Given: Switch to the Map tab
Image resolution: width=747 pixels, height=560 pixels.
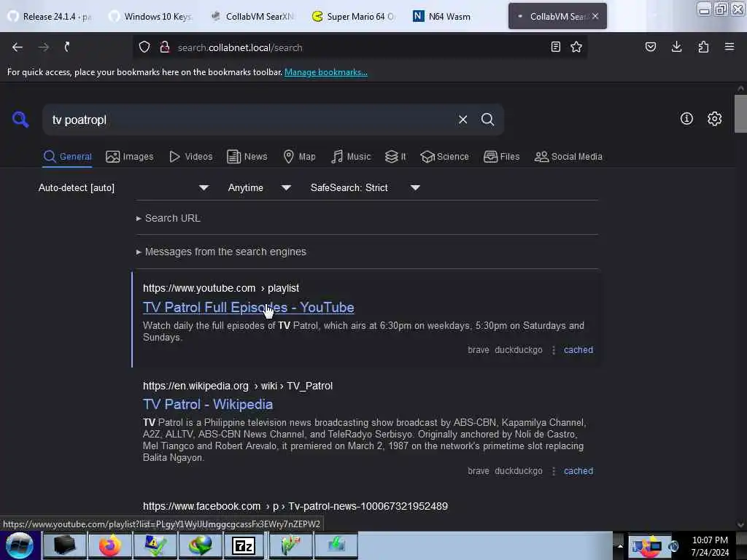Looking at the screenshot, I should coord(299,157).
